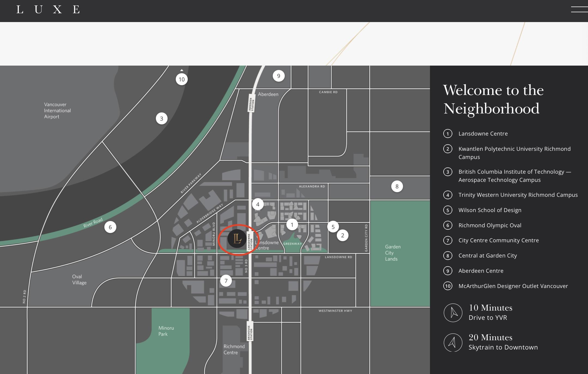The image size is (588, 374).
Task: Select map marker 1 for Lansdowne Centre
Action: click(292, 225)
